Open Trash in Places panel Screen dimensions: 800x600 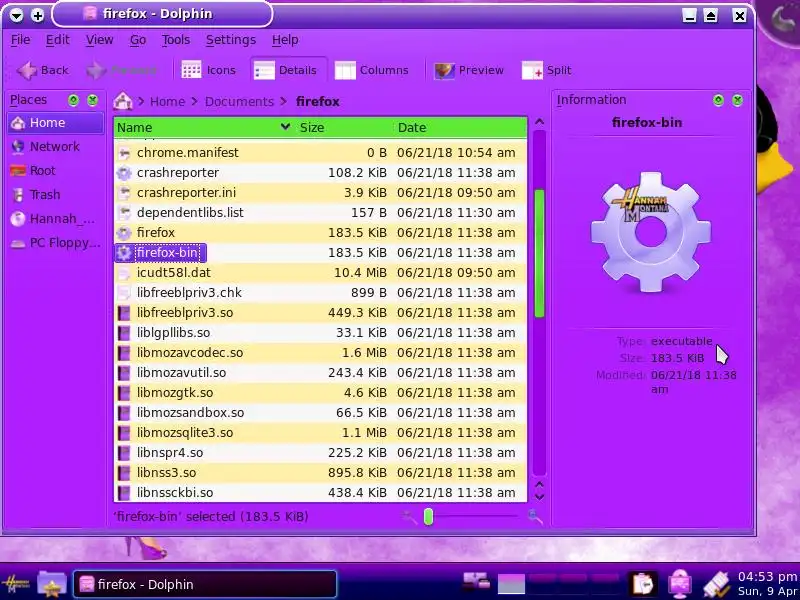tap(55, 195)
